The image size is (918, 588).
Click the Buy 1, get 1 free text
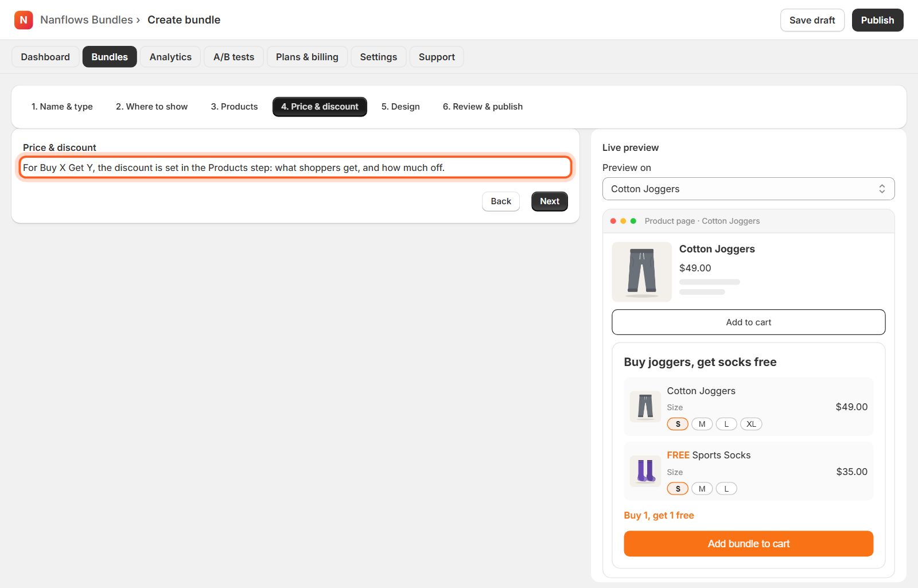click(x=659, y=515)
